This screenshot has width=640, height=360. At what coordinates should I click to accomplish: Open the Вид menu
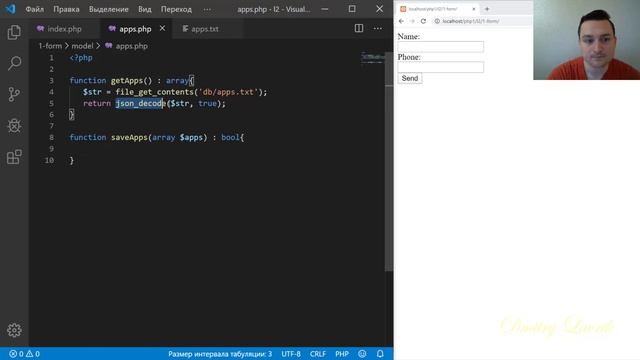[x=144, y=9]
